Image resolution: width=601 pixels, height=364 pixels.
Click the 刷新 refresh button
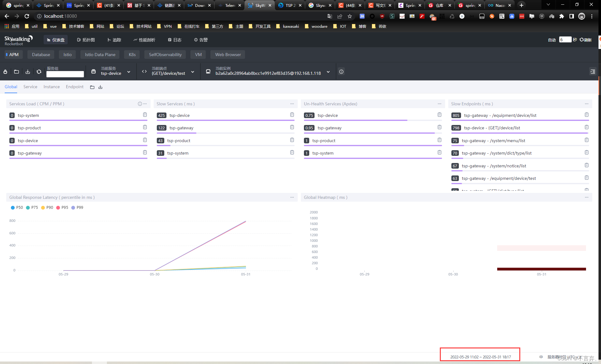[586, 40]
